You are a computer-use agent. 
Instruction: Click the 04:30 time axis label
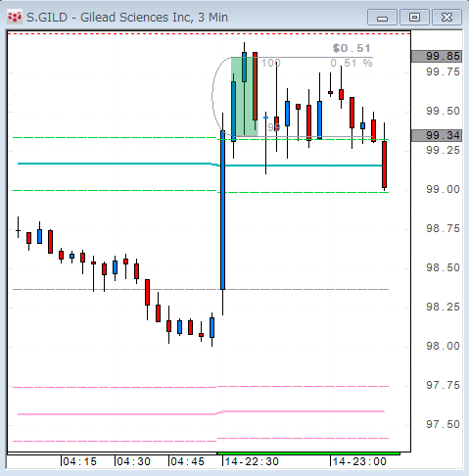(133, 461)
